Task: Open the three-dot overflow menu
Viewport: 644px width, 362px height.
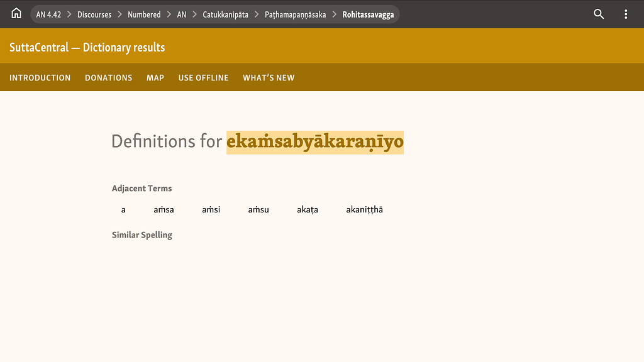Action: click(626, 13)
